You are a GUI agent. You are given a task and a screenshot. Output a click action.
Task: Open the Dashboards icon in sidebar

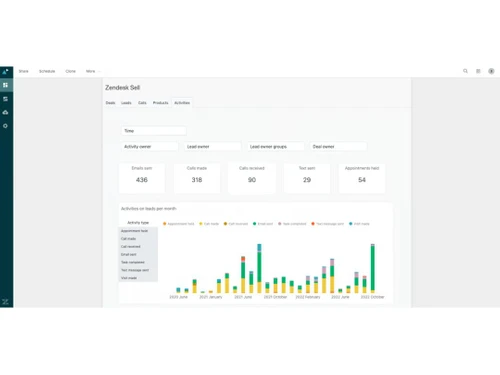5,85
